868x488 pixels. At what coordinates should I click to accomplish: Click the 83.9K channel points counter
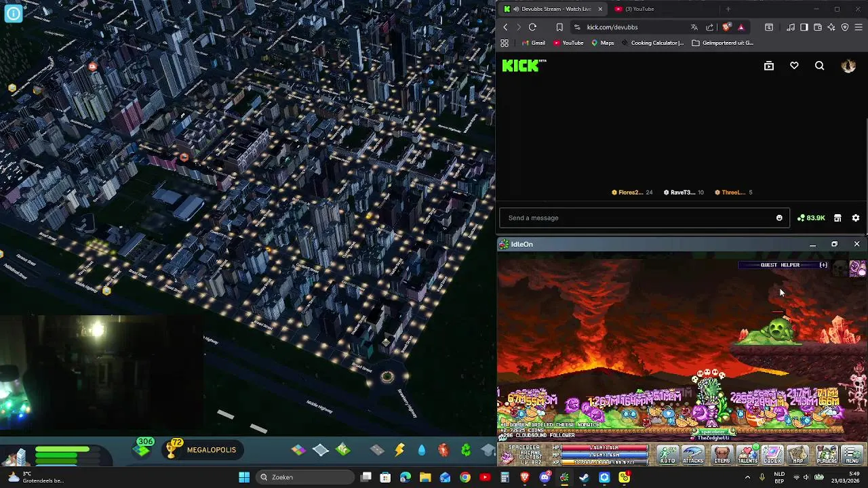coord(811,218)
